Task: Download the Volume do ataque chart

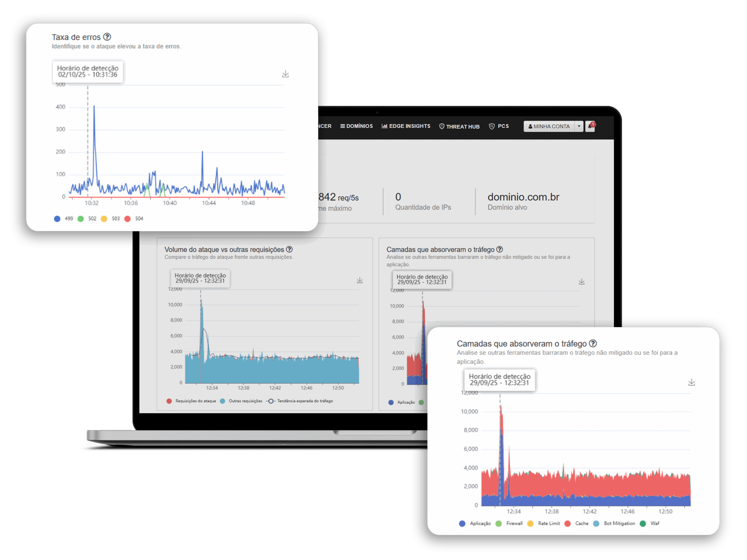Action: [x=360, y=281]
